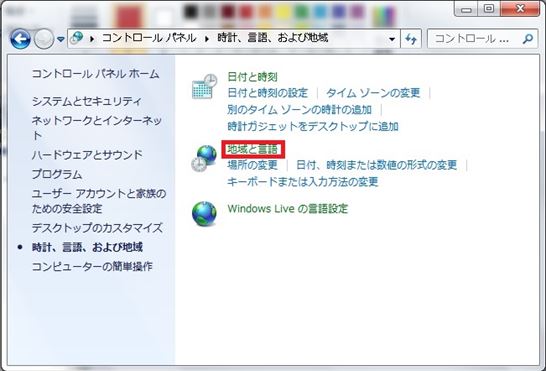Open コントロール パネル ホーム in sidebar
Viewport: 546px width, 371px height.
[x=95, y=74]
